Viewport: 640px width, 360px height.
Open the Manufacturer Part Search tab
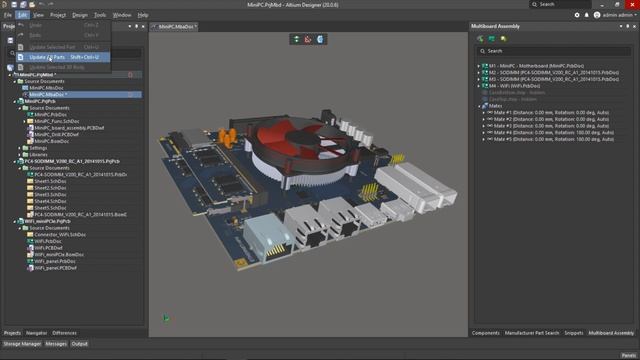[x=532, y=333]
